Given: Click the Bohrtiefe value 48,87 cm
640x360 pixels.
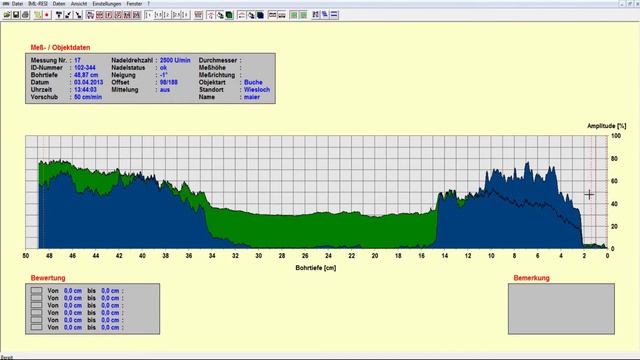Looking at the screenshot, I should (x=86, y=75).
